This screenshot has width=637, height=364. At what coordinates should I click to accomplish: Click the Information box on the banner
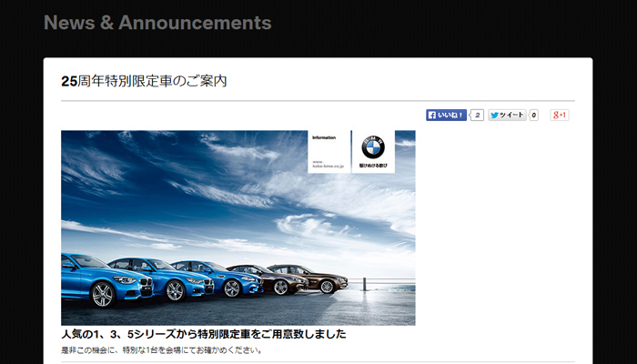pyautogui.click(x=329, y=152)
